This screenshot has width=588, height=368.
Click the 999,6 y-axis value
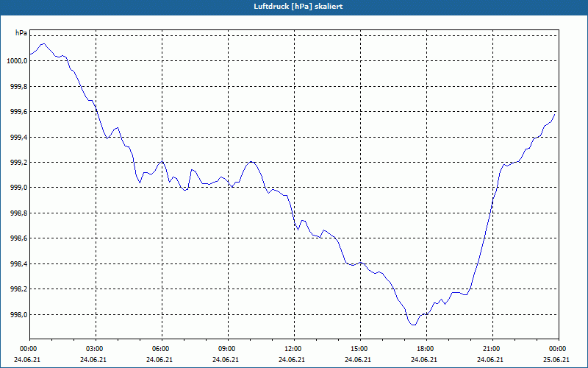(x=19, y=112)
